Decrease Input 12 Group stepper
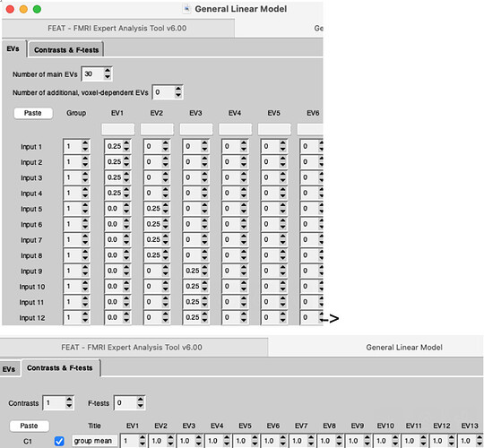 pos(85,320)
